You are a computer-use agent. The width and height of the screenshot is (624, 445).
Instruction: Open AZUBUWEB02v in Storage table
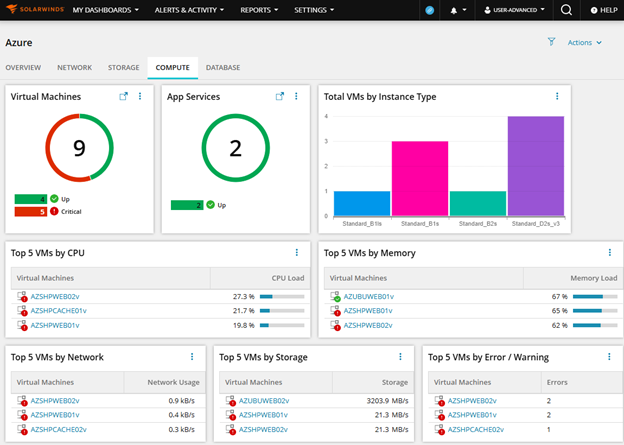click(x=264, y=401)
